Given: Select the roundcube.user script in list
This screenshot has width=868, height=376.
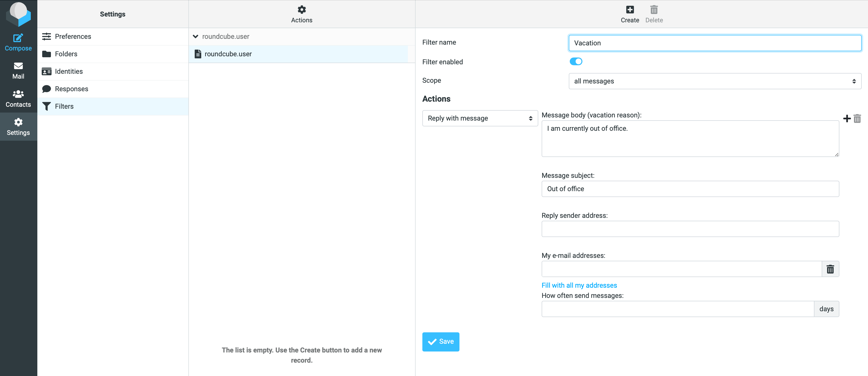Looking at the screenshot, I should [x=228, y=54].
